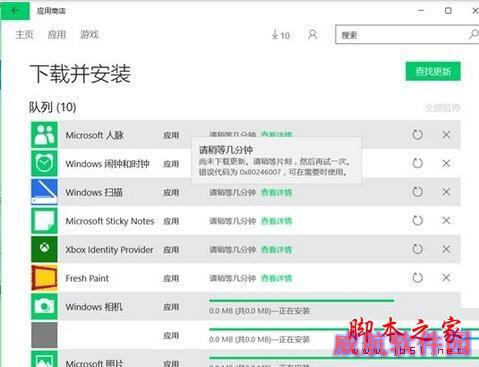479x367 pixels.
Task: Click the green 查找更新 button
Action: (x=433, y=71)
